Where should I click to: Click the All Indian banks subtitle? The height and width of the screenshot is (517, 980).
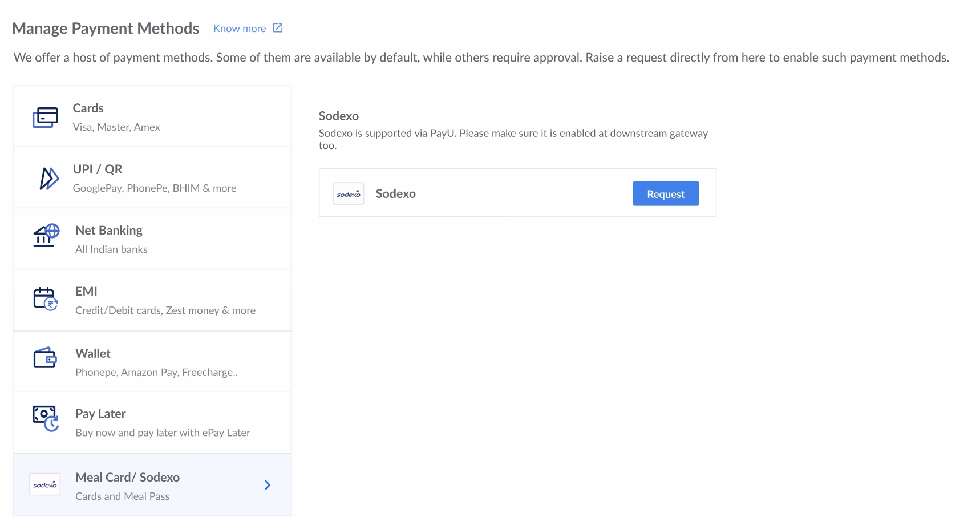coord(111,249)
